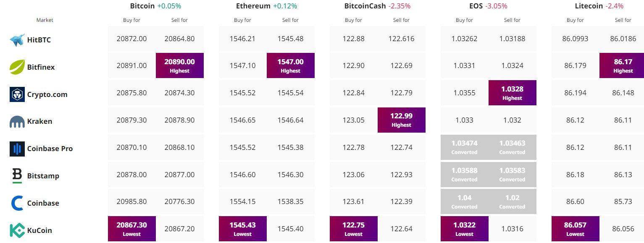Select the Crypto.com lion logo icon
The image size is (644, 243).
coord(17,94)
